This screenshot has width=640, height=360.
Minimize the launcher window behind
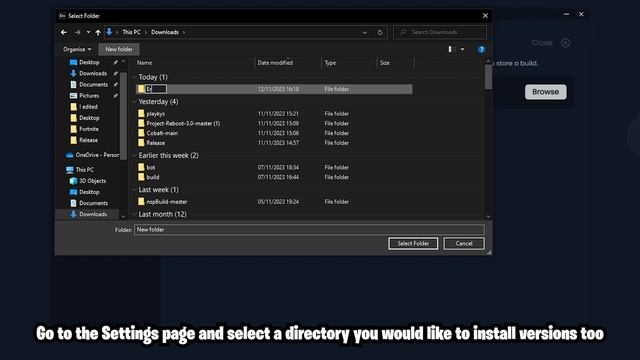(x=566, y=14)
